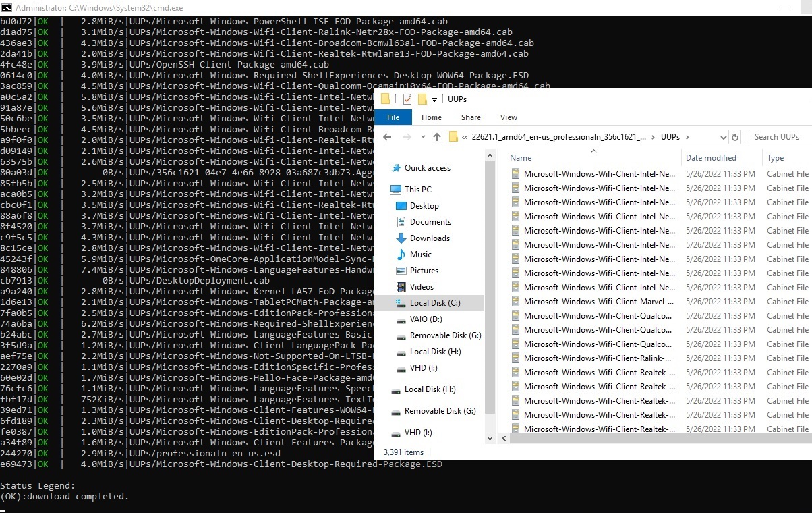Screen dimensions: 812x513
Task: Click the Search UUPs box
Action: [780, 137]
